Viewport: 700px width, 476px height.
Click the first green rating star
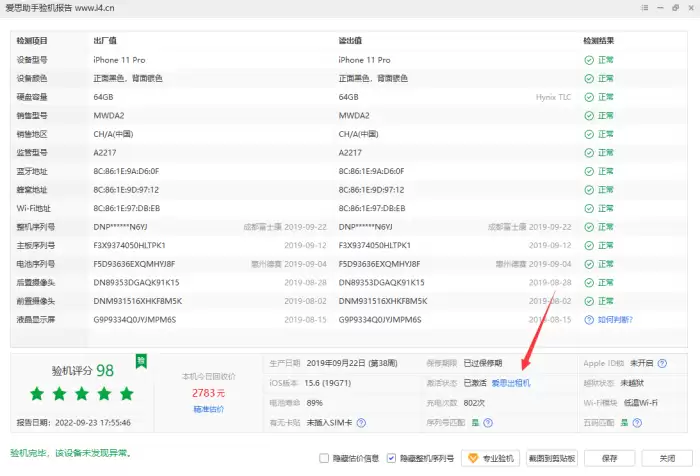[37, 393]
